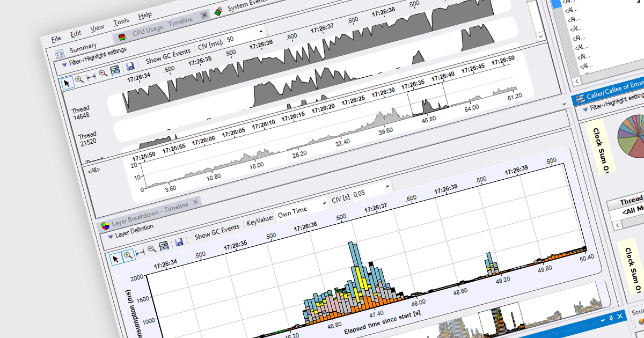Open the CIV [s] dropdown arrow
This screenshot has width=644, height=338.
(x=387, y=186)
